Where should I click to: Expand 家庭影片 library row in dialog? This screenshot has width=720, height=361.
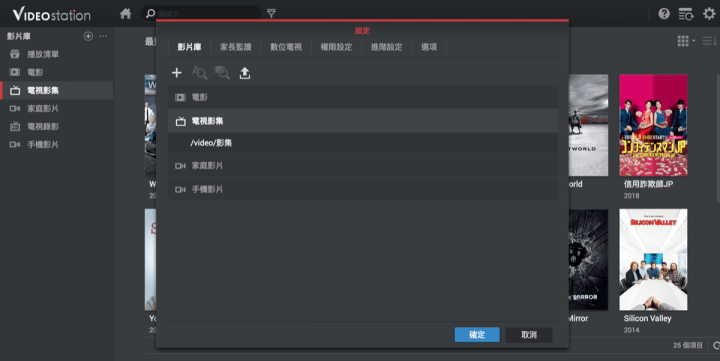click(x=363, y=165)
